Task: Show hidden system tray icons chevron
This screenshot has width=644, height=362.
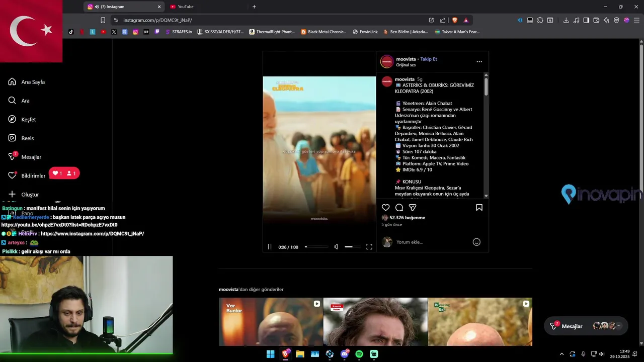Action: click(562, 354)
